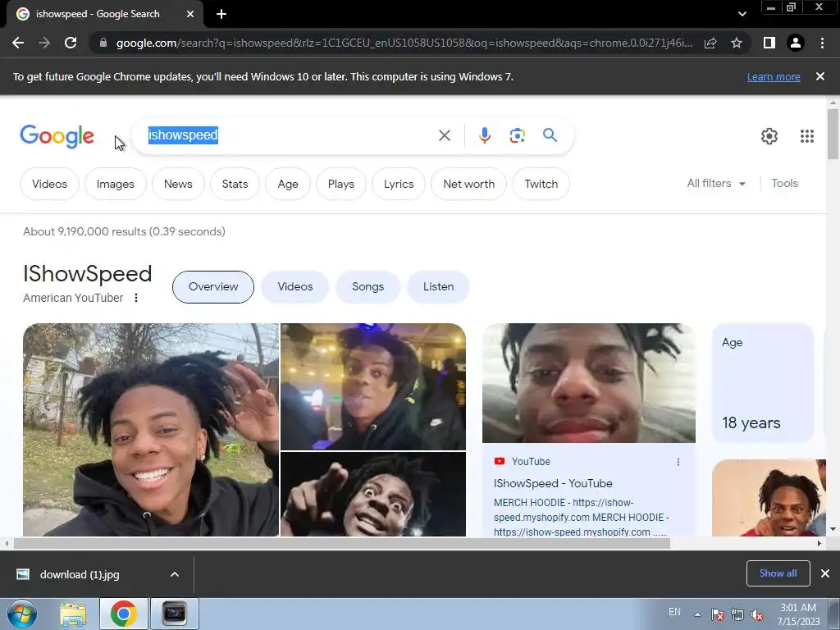Filter results by News chip

(178, 184)
